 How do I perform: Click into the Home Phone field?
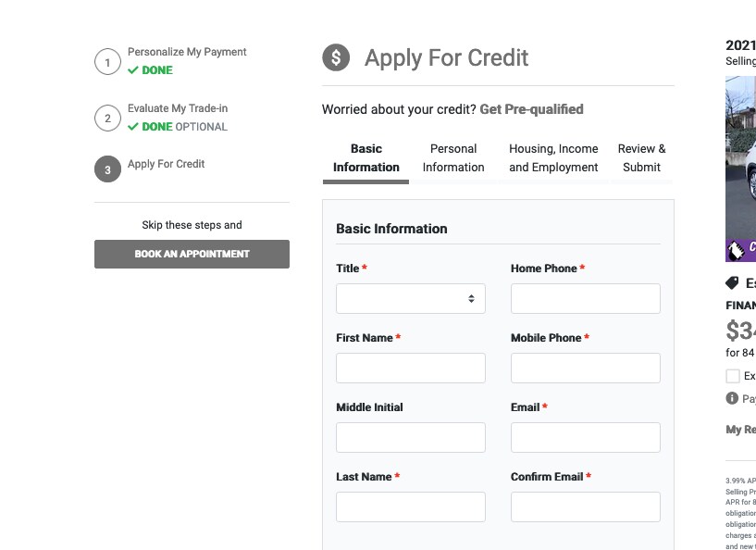coord(586,299)
